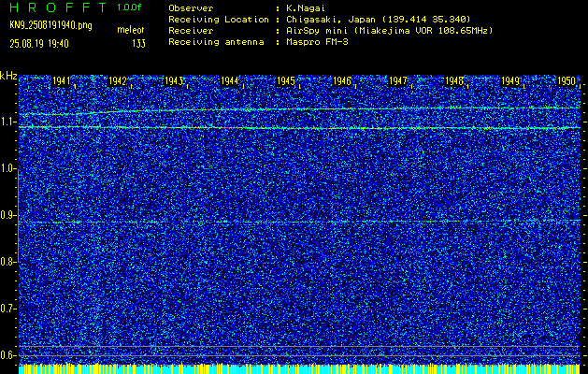
Task: Click the faint signal line near 0.9 kHz
Action: 299,222
